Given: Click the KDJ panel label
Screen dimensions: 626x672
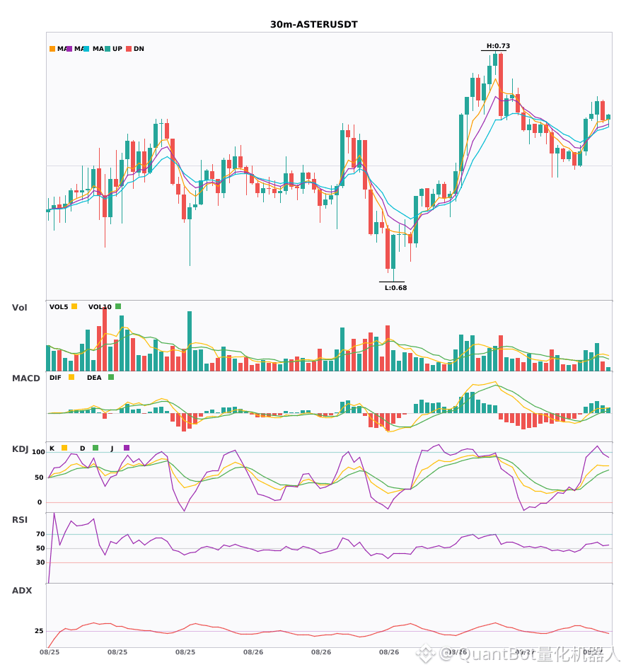Looking at the screenshot, I should point(20,449).
